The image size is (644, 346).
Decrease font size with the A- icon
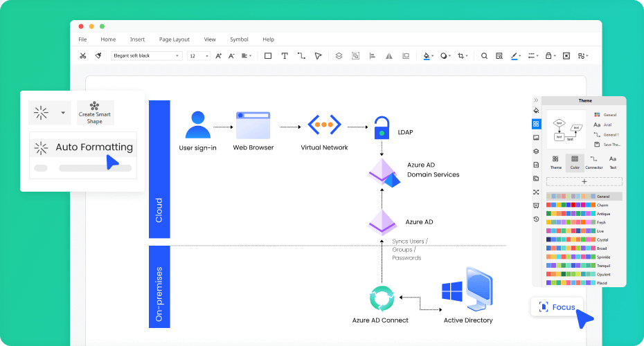[x=231, y=56]
